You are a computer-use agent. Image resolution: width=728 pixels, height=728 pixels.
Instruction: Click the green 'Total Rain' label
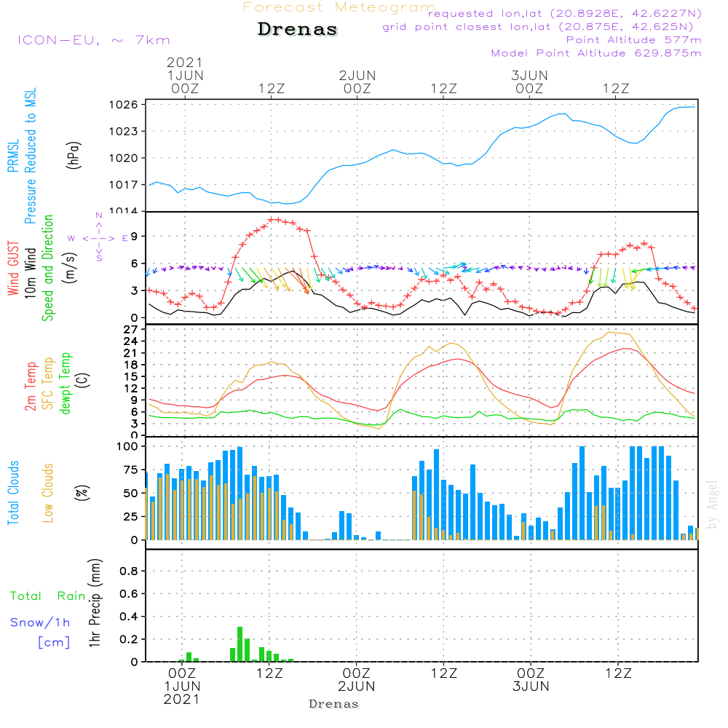pyautogui.click(x=48, y=596)
